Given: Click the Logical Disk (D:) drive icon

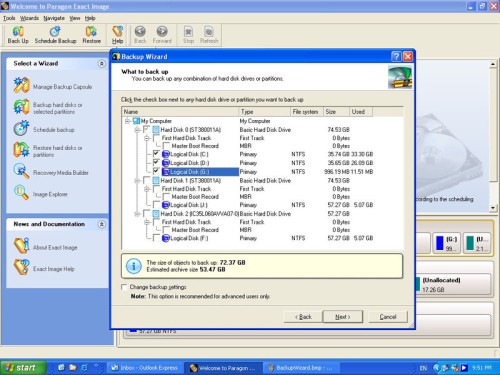Looking at the screenshot, I should coord(166,163).
